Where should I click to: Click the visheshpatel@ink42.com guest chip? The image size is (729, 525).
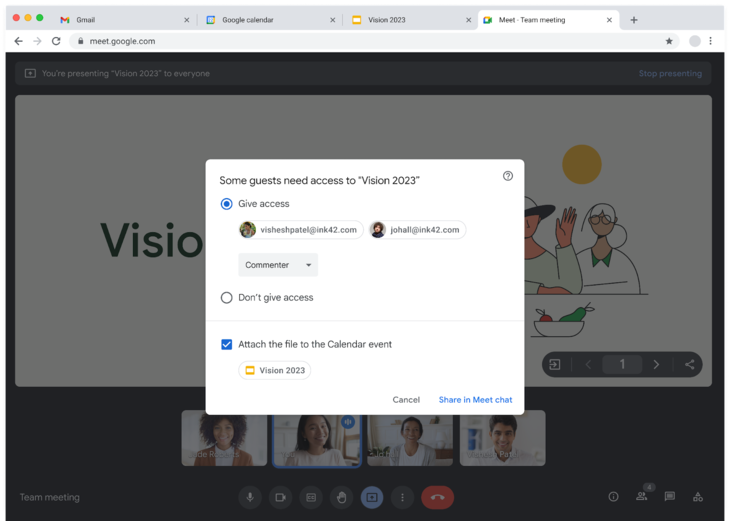click(301, 230)
